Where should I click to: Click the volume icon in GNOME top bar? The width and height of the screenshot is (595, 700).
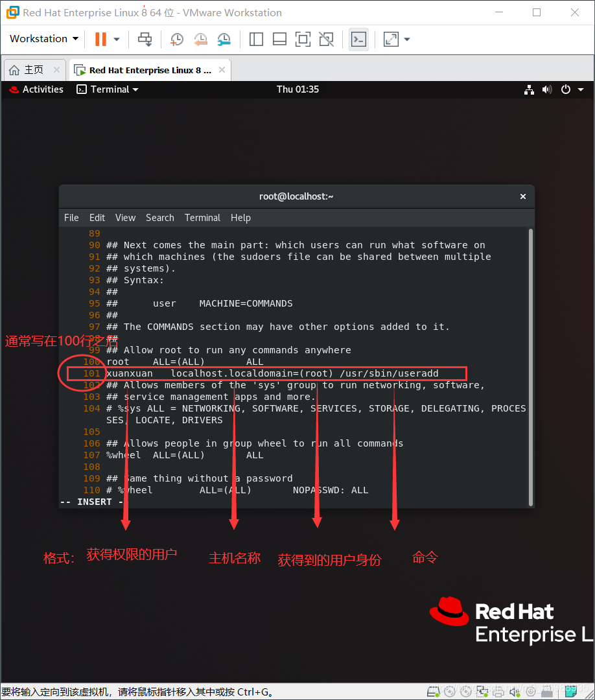click(547, 89)
